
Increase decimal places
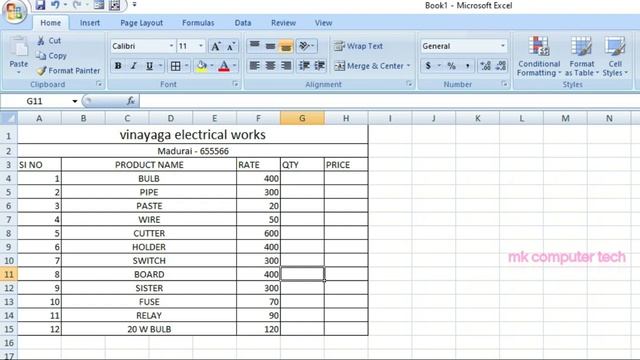click(485, 66)
